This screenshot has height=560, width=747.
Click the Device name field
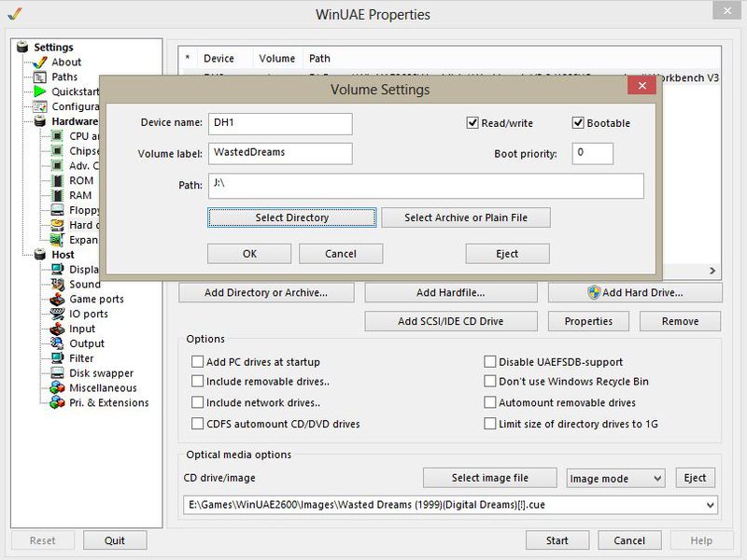pos(280,124)
